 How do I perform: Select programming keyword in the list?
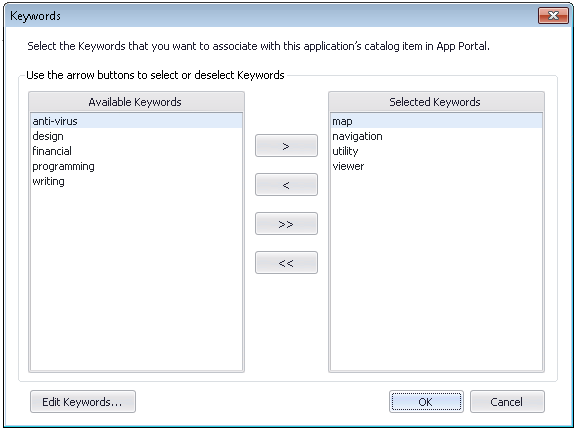point(136,166)
